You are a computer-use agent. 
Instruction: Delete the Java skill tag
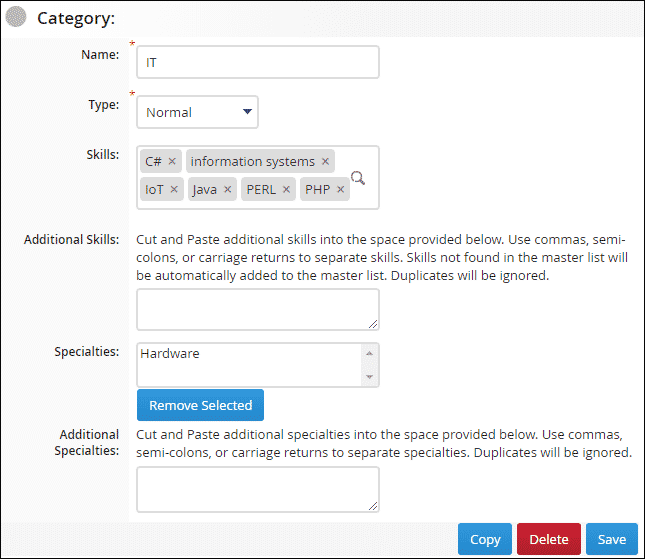pos(227,189)
